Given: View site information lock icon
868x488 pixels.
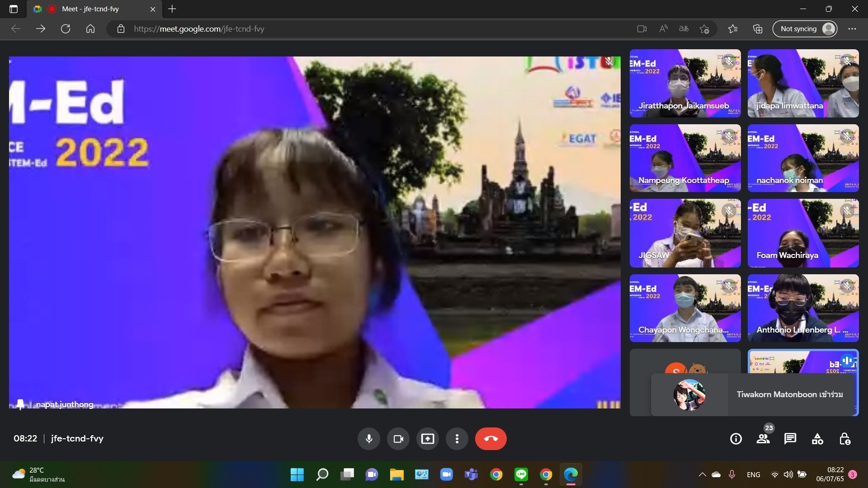Looking at the screenshot, I should click(121, 29).
